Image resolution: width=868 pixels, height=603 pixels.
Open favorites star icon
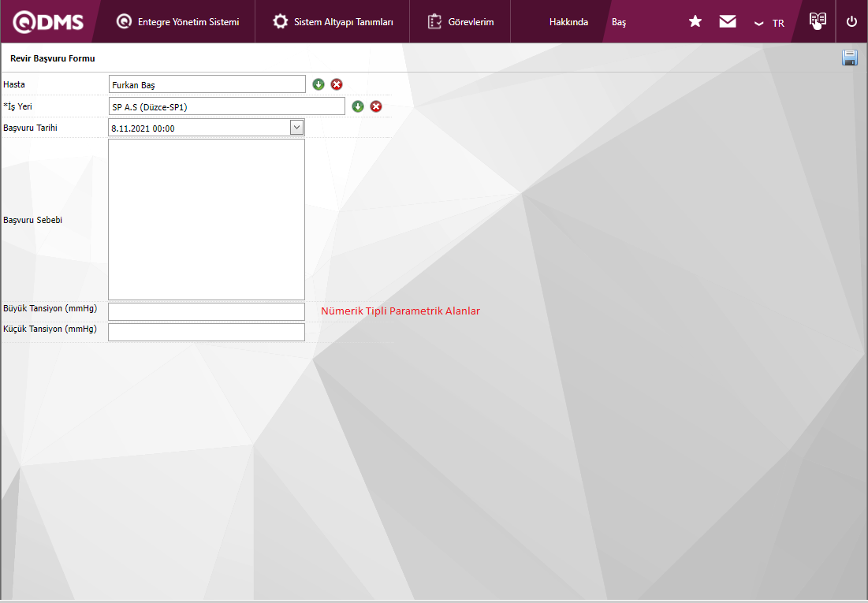[695, 21]
